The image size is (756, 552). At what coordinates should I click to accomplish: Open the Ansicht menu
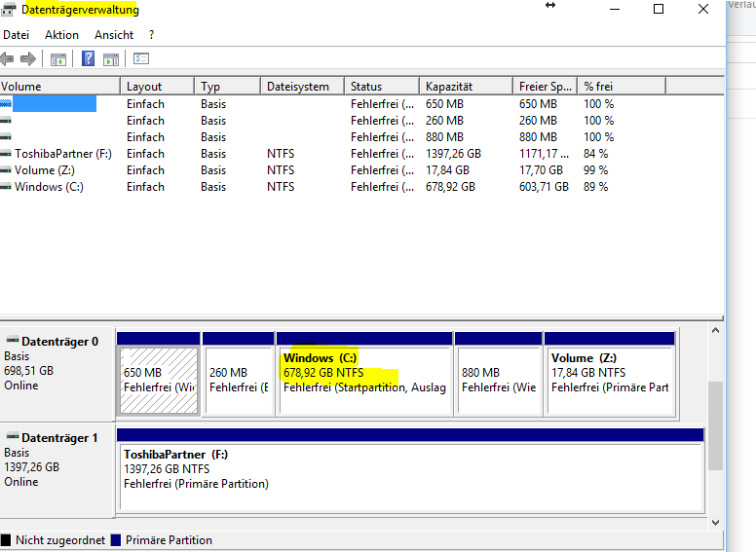point(114,35)
